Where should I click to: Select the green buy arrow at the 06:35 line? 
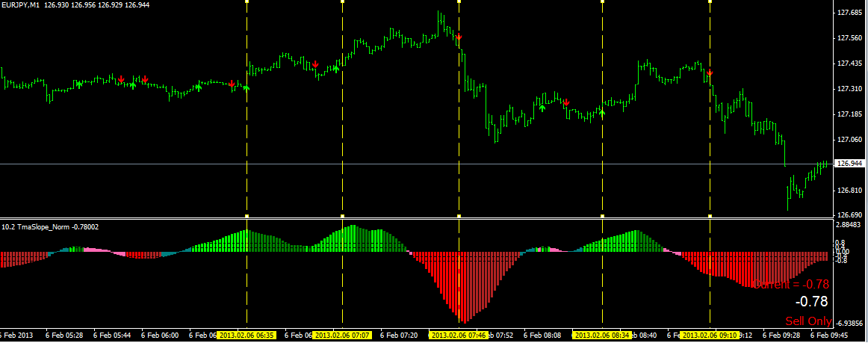tap(247, 87)
